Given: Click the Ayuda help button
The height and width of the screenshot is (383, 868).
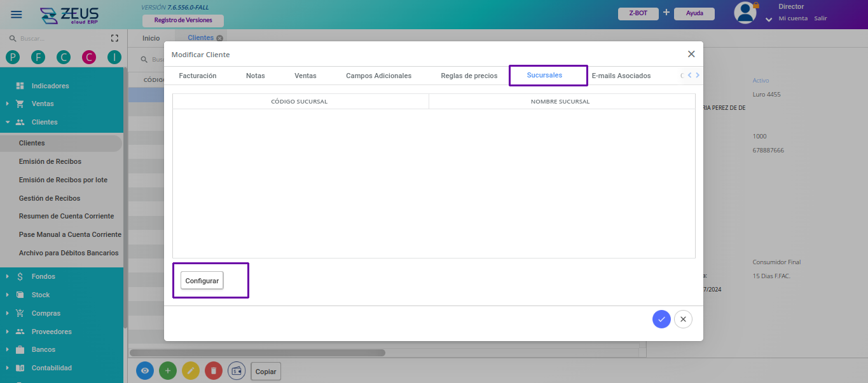Looking at the screenshot, I should [x=694, y=13].
